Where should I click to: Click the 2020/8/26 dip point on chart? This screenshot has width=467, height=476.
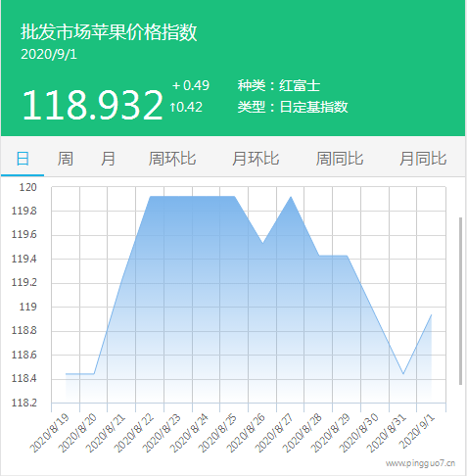[x=262, y=243]
